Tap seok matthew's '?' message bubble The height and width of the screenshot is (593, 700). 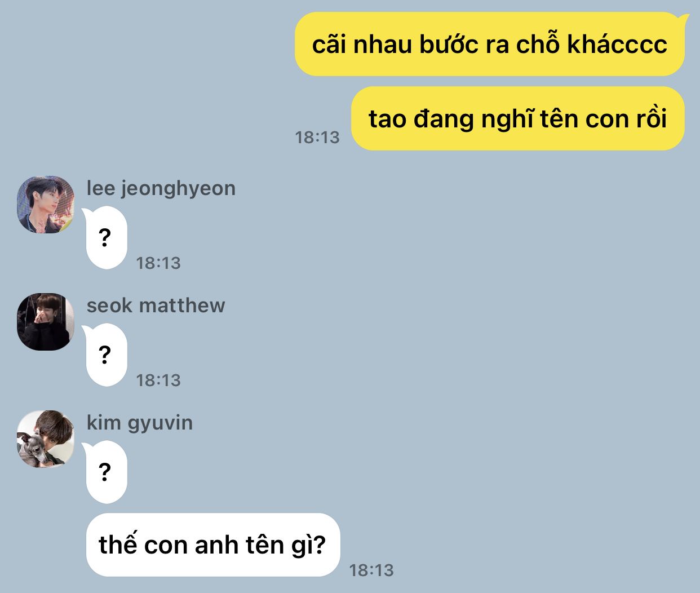pos(105,355)
